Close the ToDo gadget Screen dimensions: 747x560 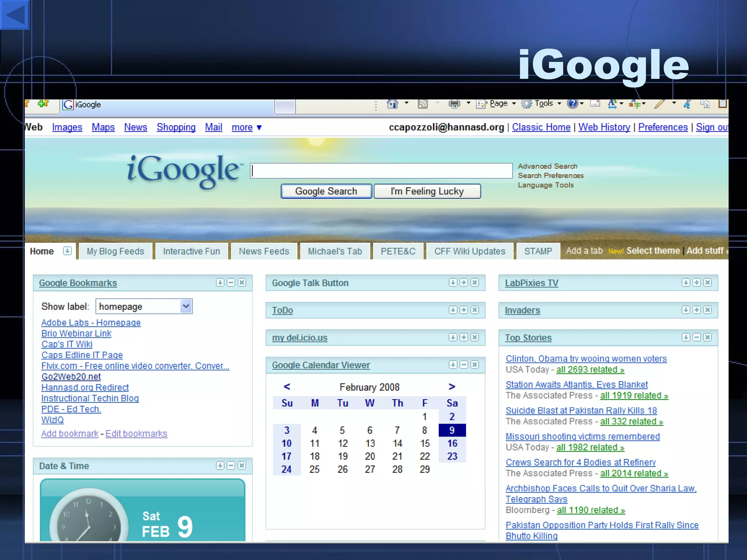[x=475, y=310]
